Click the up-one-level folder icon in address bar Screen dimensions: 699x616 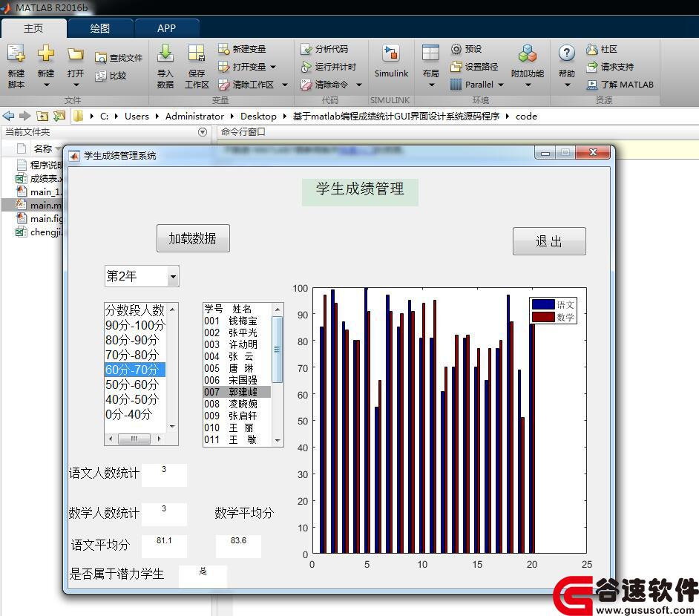(x=42, y=117)
